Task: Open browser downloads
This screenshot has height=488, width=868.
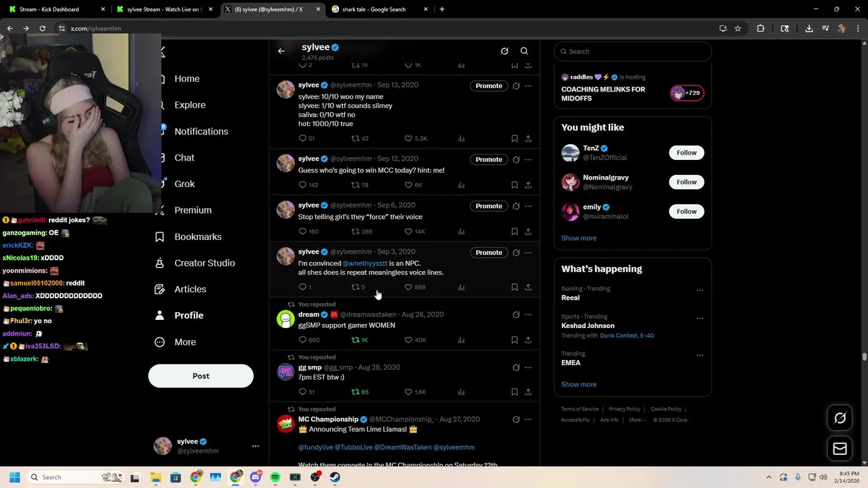Action: pos(809,28)
